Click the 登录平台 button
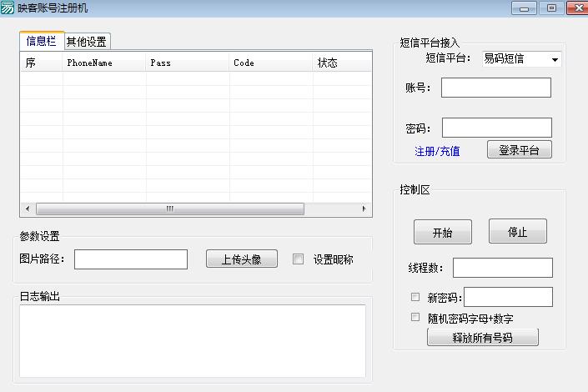This screenshot has width=588, height=392. (x=519, y=150)
